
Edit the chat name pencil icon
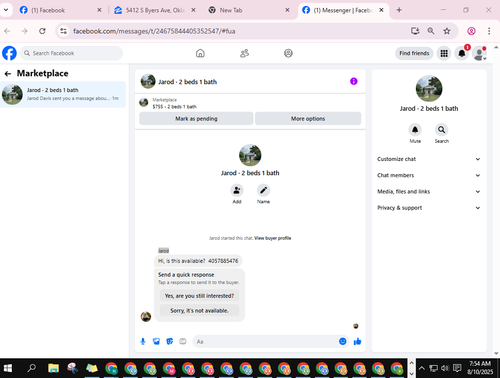(263, 190)
